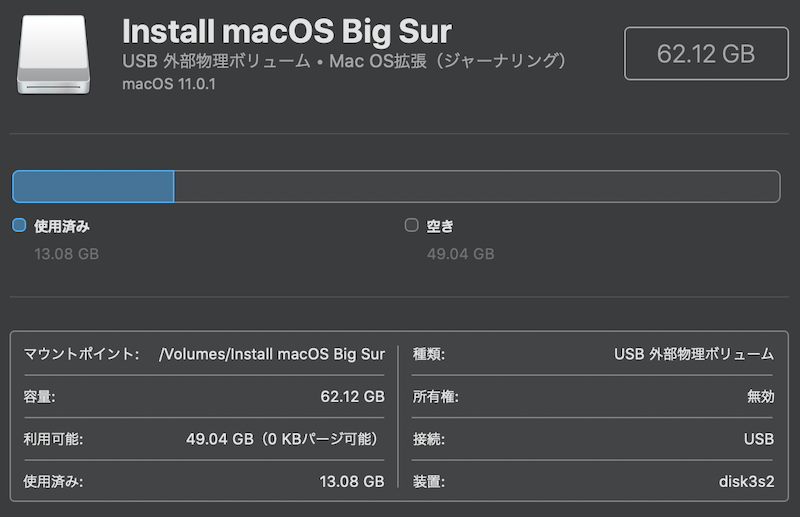Click the external drive icon
The height and width of the screenshot is (517, 800).
tap(54, 55)
